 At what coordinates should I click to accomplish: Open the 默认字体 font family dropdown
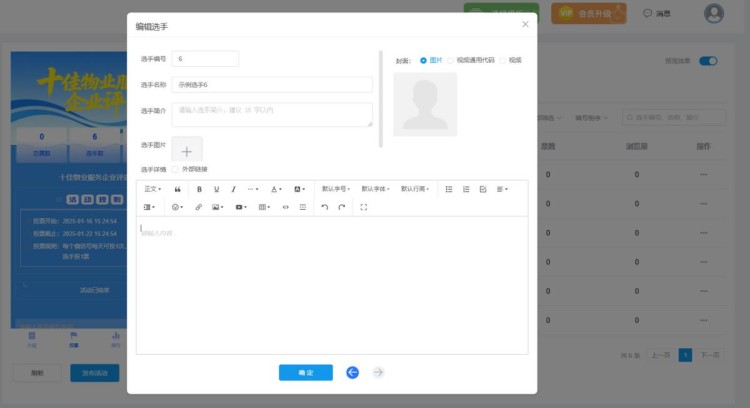(376, 189)
